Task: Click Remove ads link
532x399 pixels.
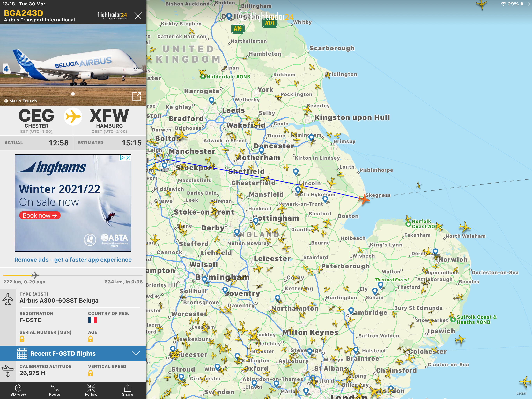Action: (73, 260)
